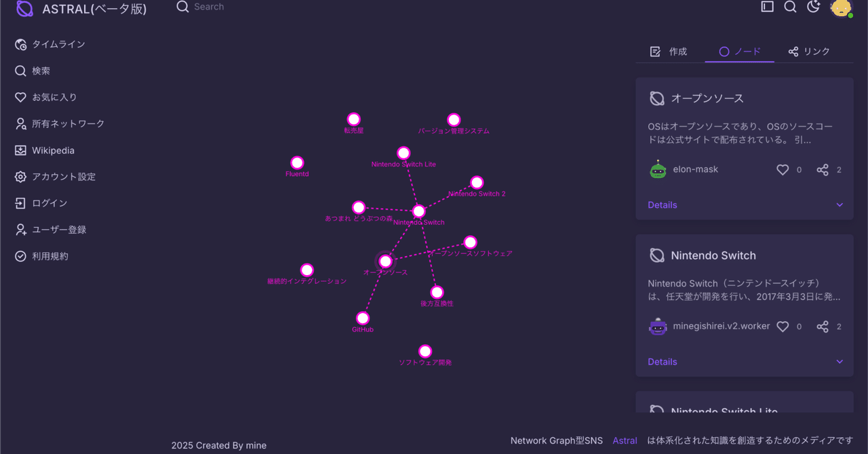Select the Nintendo Switch 2 graph node
Screen dimensions: 868x454
coord(477,182)
